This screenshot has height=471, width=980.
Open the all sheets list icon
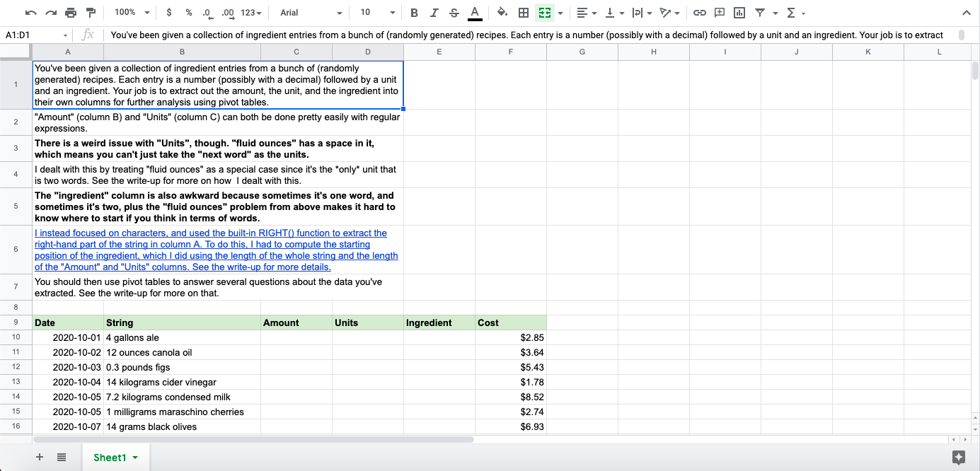point(62,458)
